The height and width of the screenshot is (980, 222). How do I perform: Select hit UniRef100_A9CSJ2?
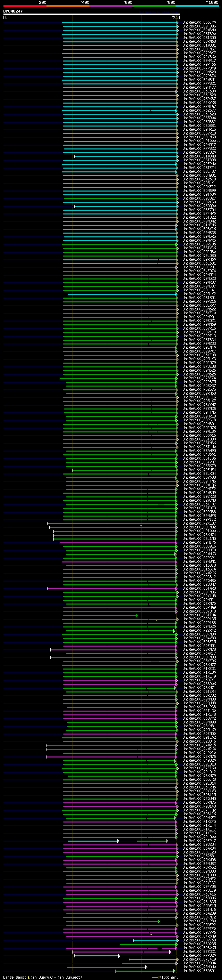point(199,577)
